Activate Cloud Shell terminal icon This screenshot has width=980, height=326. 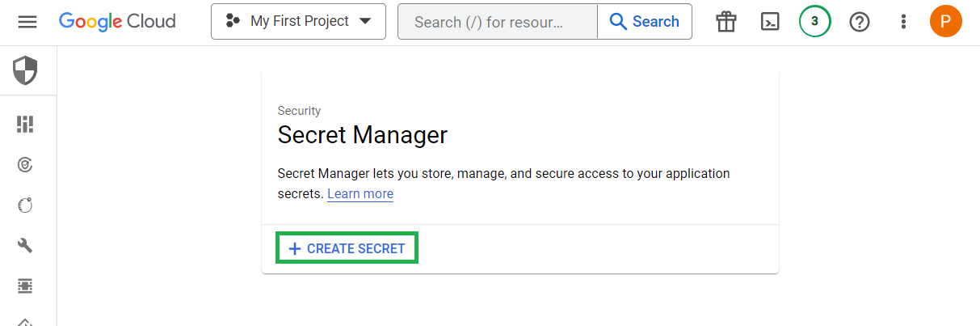pyautogui.click(x=771, y=22)
